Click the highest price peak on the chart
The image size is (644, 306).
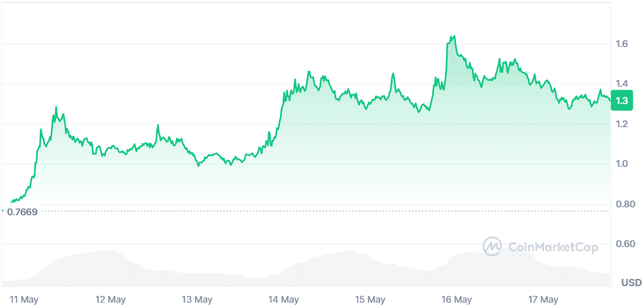453,36
